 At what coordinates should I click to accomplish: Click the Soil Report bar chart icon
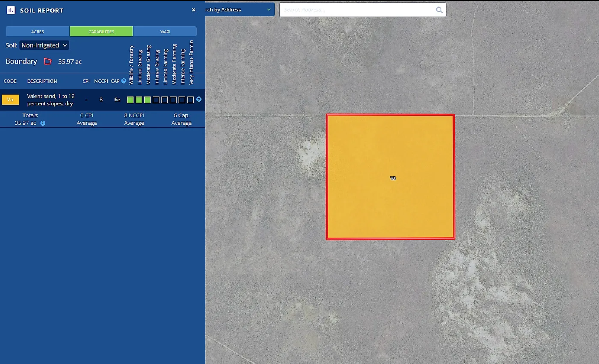[11, 10]
